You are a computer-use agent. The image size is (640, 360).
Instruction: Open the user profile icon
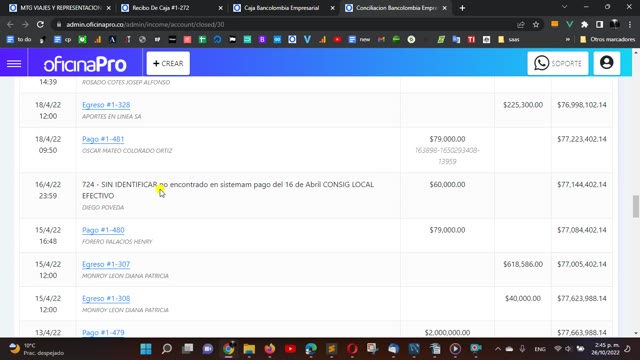point(607,63)
